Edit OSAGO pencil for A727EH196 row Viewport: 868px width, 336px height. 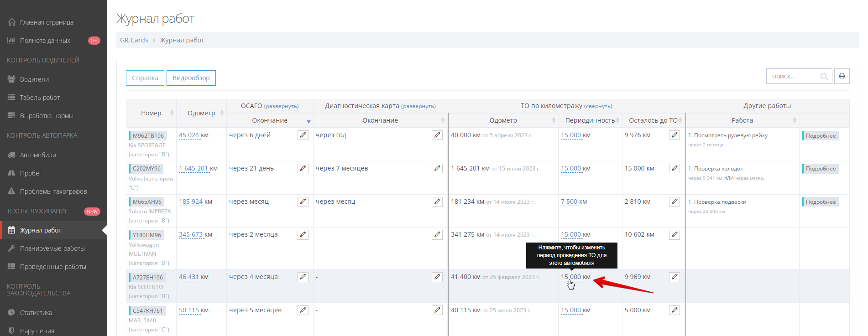coord(303,277)
